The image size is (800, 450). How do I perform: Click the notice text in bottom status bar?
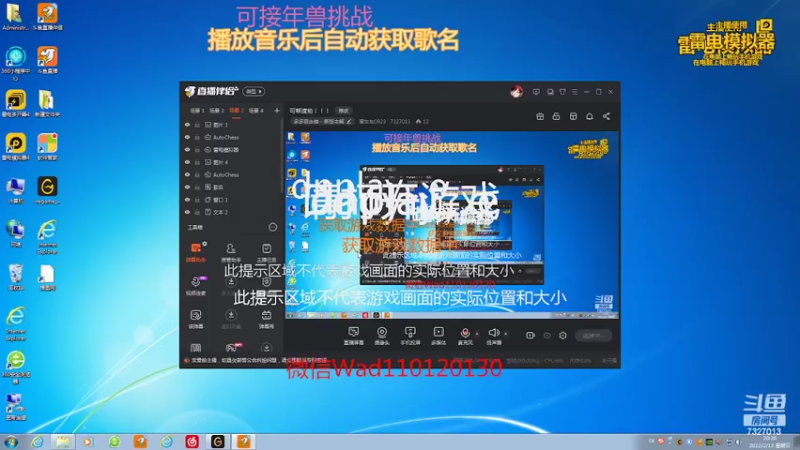coord(259,360)
